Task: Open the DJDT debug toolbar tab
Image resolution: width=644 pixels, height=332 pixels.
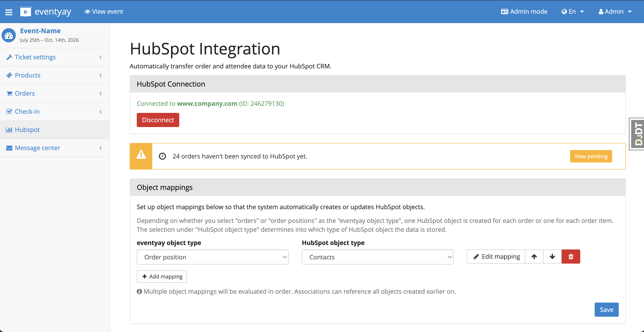Action: [637, 134]
